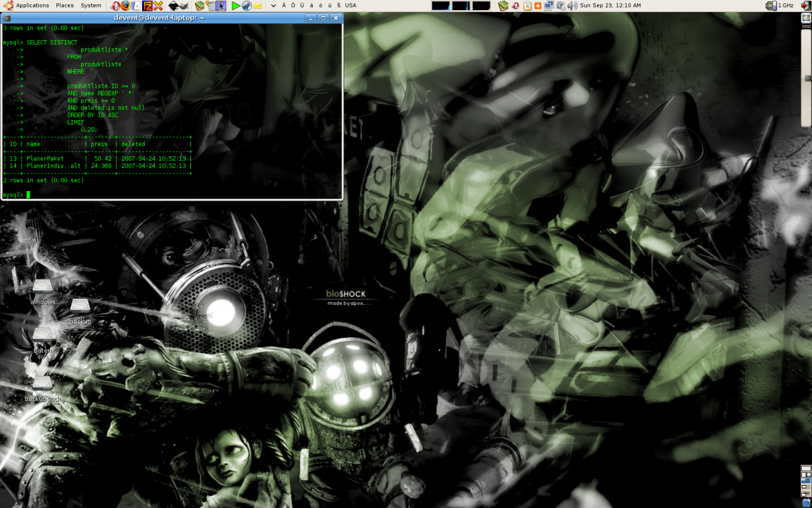Viewport: 812px width, 508px height.
Task: Click the Ubuntu logo in top panel
Action: [x=7, y=6]
